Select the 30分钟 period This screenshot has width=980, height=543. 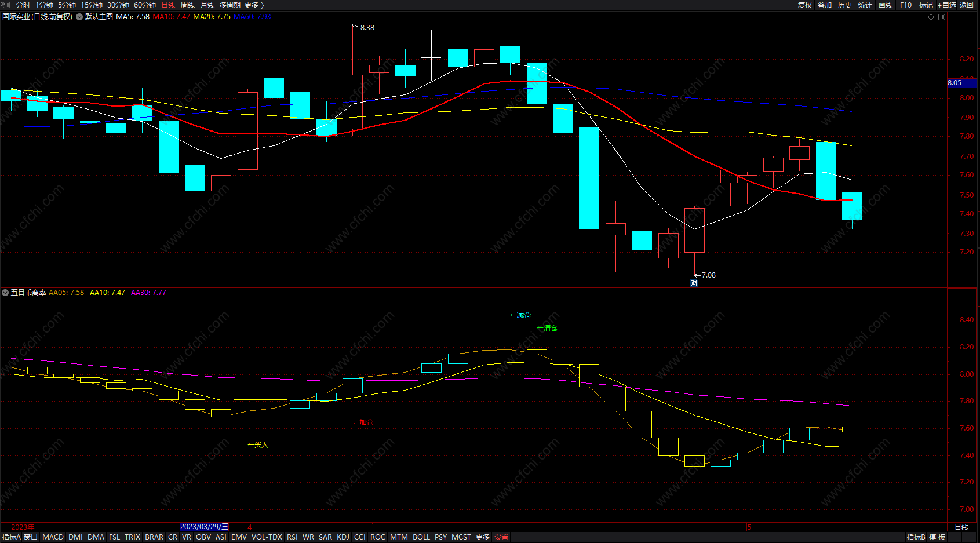click(x=118, y=5)
